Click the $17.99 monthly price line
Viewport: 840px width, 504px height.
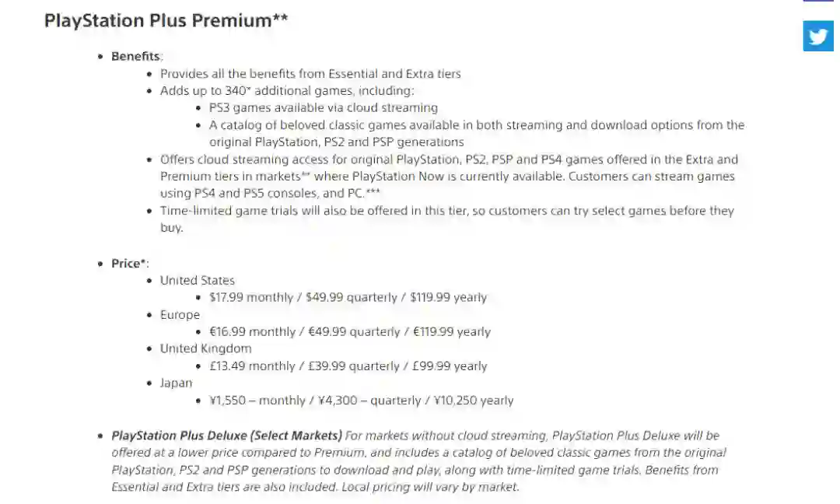pos(348,297)
